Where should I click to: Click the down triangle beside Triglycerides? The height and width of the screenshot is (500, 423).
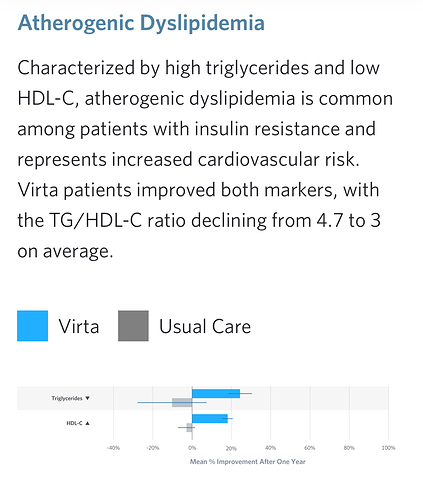point(87,398)
